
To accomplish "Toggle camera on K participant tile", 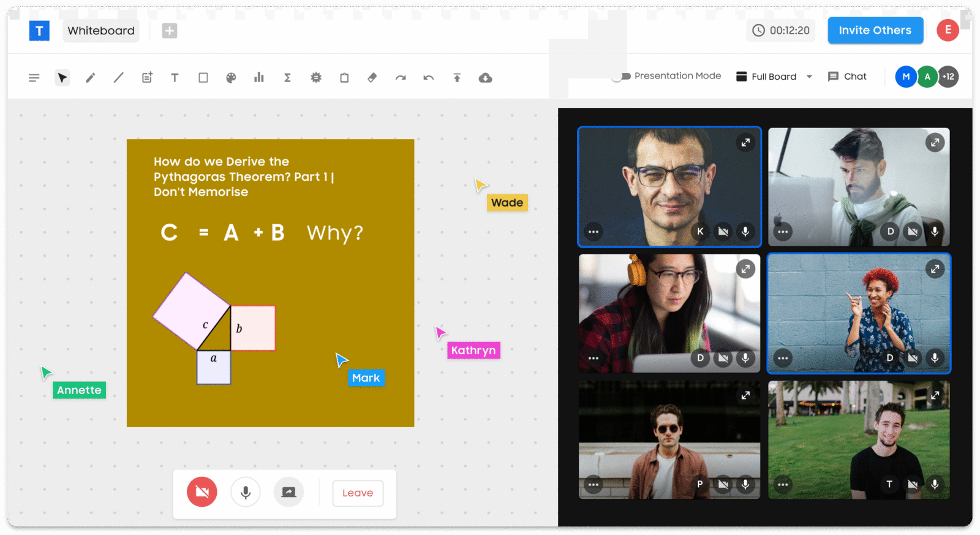I will (x=723, y=232).
